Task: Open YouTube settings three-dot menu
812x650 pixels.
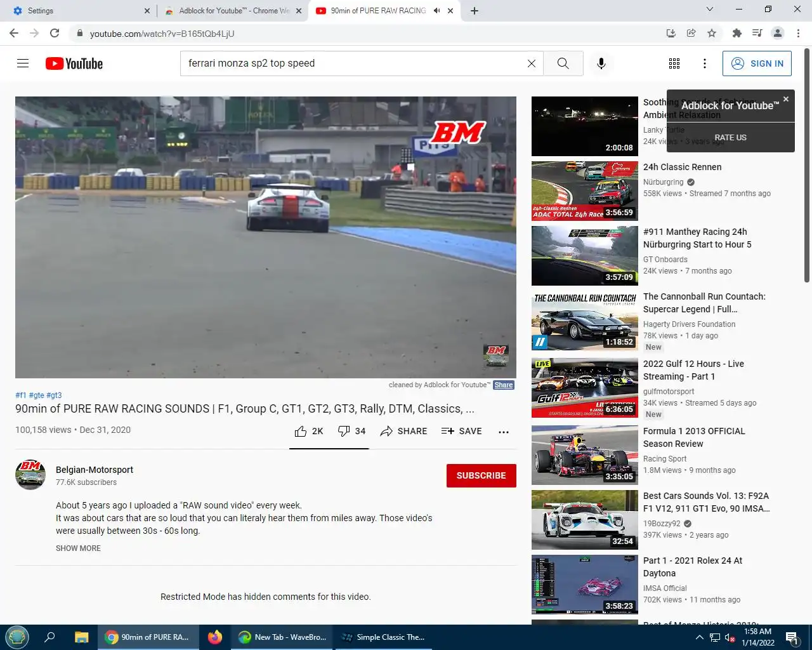Action: coord(705,63)
